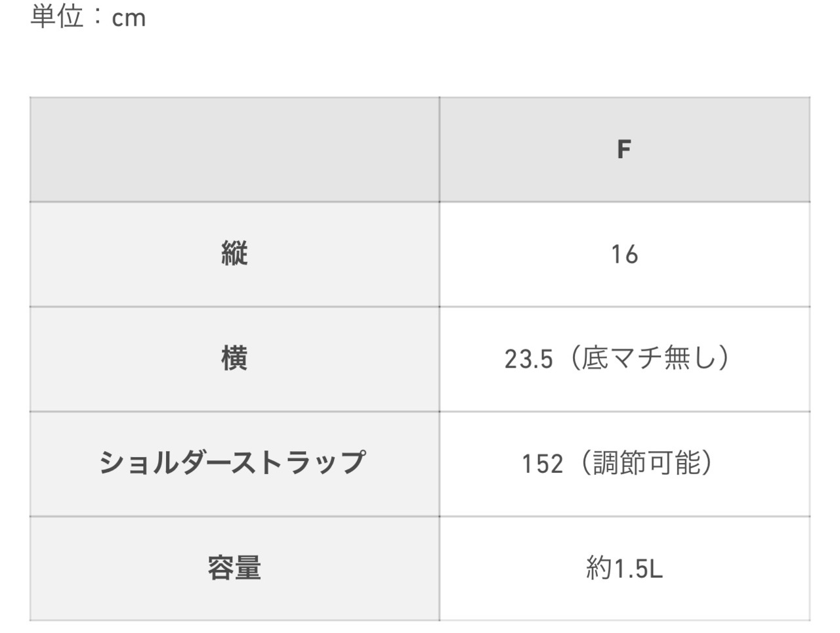The height and width of the screenshot is (633, 840).
Task: Select the "横" row label
Action: (x=234, y=359)
